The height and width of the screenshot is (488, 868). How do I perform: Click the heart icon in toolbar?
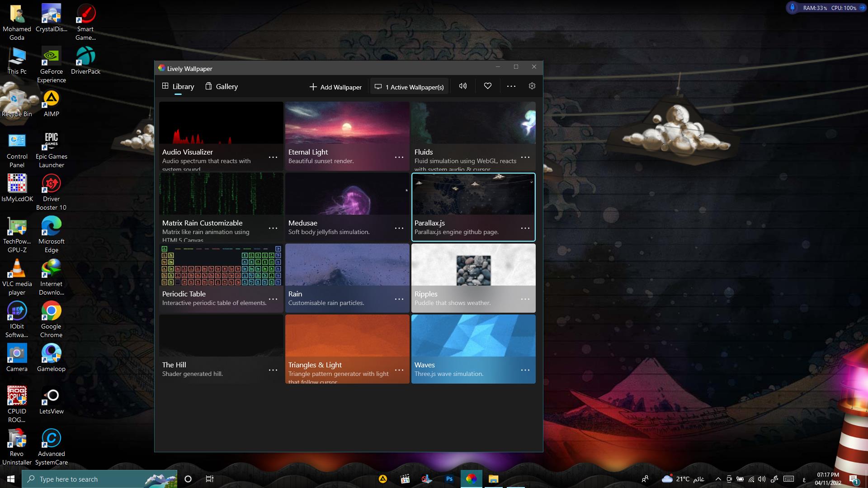click(487, 86)
